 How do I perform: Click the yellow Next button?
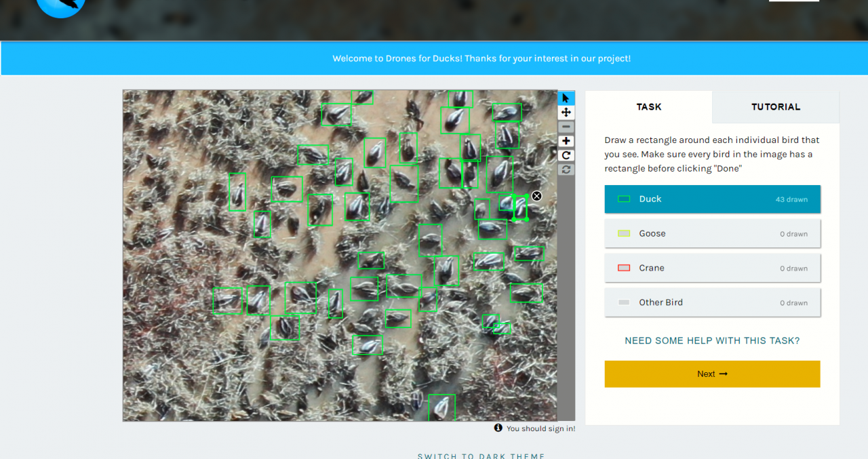pyautogui.click(x=713, y=374)
